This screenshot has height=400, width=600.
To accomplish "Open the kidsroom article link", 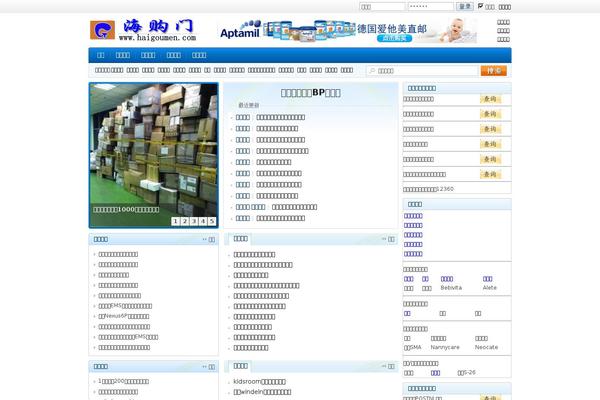I will click(x=260, y=381).
